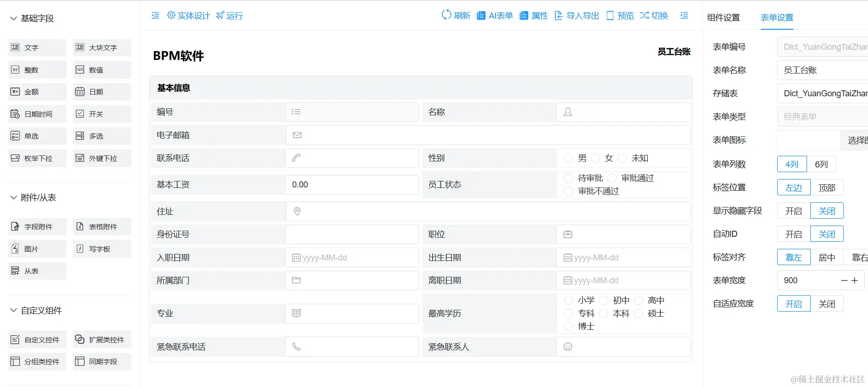Click the 电子邮箱 input field
868x387 pixels.
(488, 135)
